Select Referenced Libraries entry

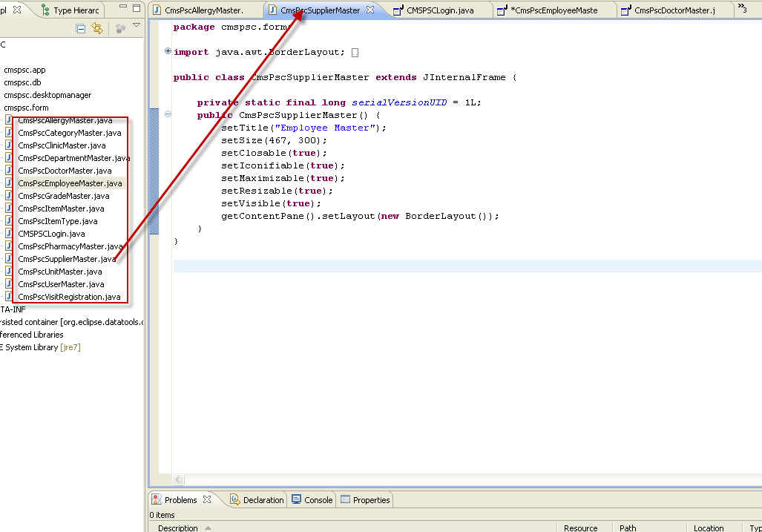[32, 335]
